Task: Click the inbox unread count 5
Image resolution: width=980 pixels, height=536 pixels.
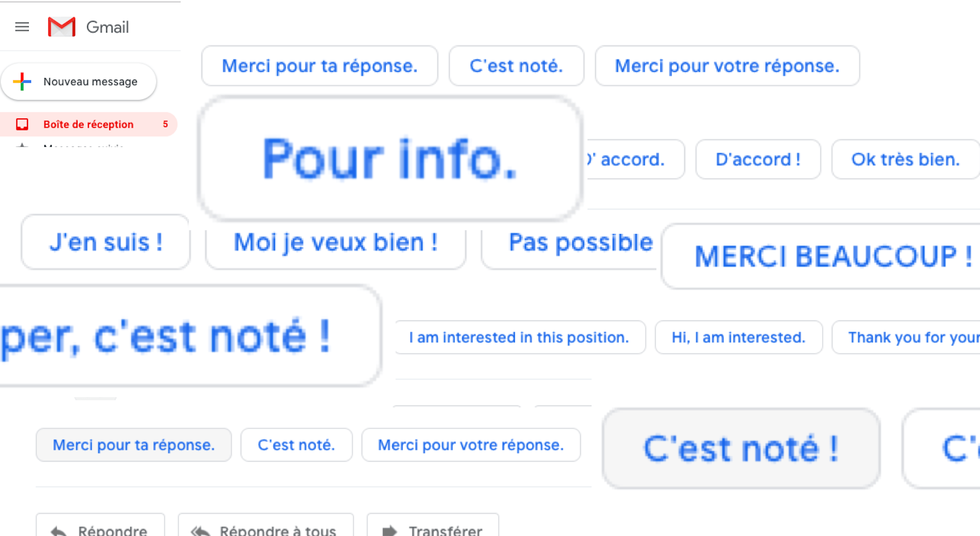Action: (x=165, y=124)
